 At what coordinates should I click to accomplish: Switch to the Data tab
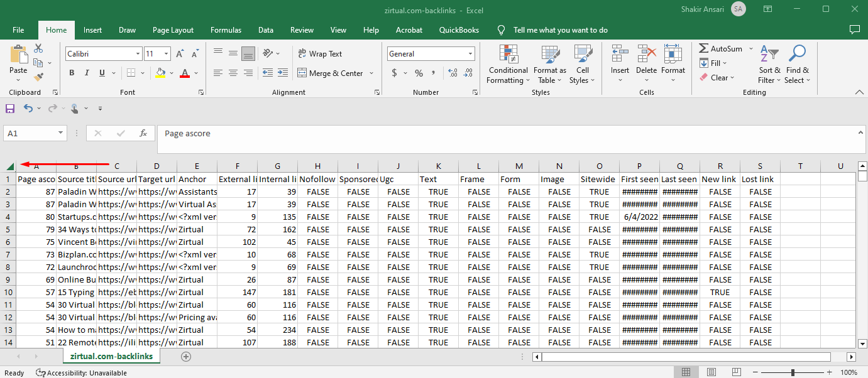(x=266, y=30)
